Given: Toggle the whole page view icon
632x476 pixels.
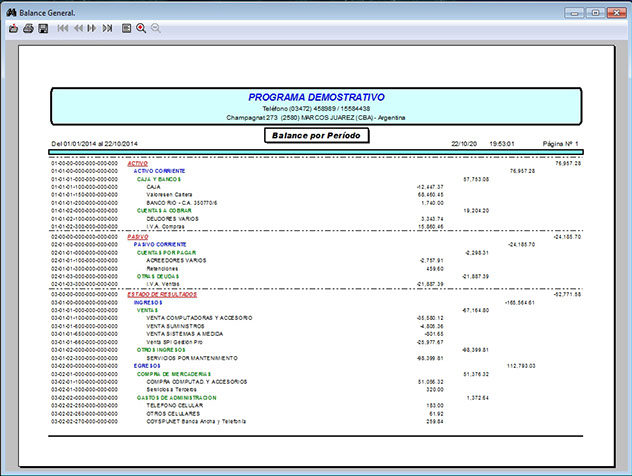Looking at the screenshot, I should pos(126,29).
